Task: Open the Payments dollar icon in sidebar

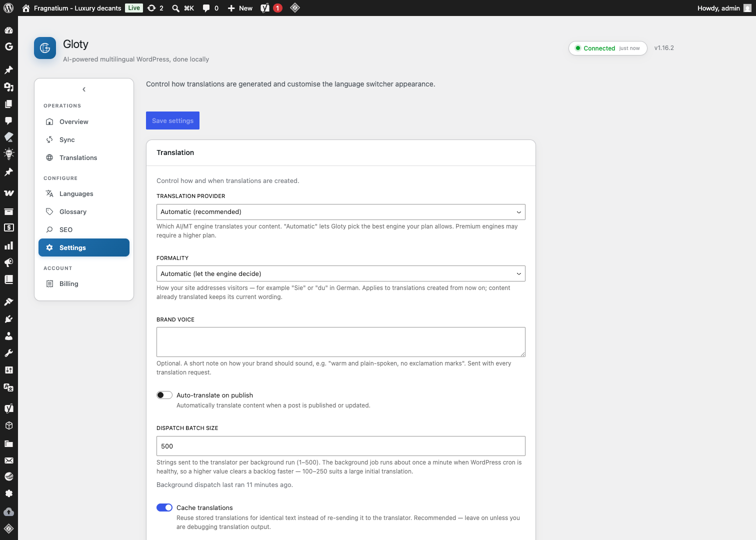Action: (8, 228)
